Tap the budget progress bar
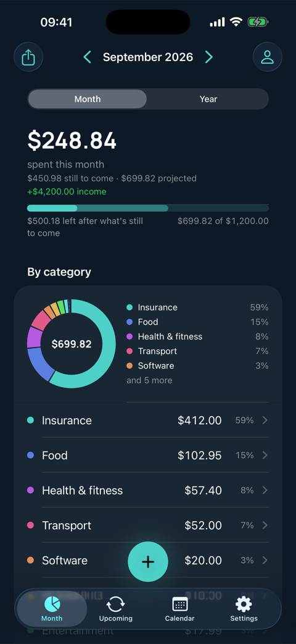The image size is (296, 644). [x=148, y=208]
